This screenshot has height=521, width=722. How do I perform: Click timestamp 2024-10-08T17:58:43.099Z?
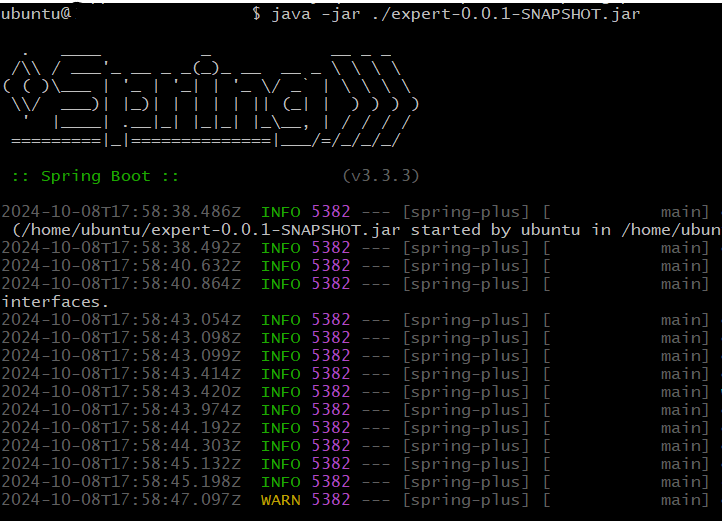[121, 356]
